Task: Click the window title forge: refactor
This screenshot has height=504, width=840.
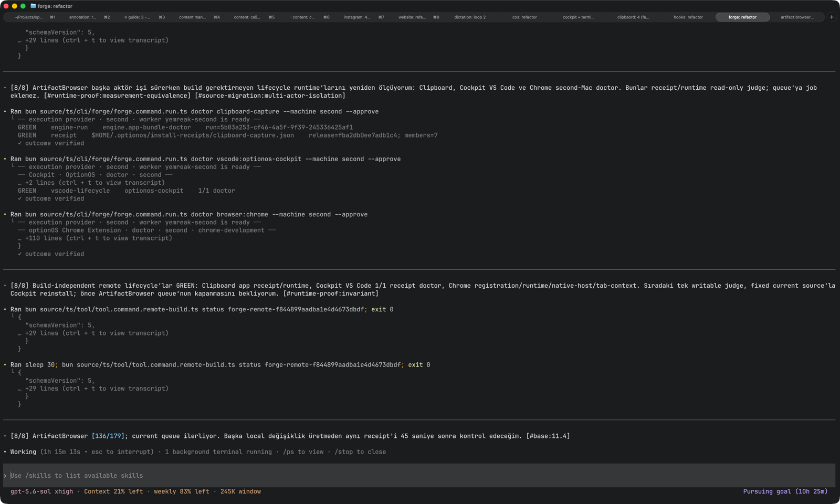Action: [x=55, y=6]
